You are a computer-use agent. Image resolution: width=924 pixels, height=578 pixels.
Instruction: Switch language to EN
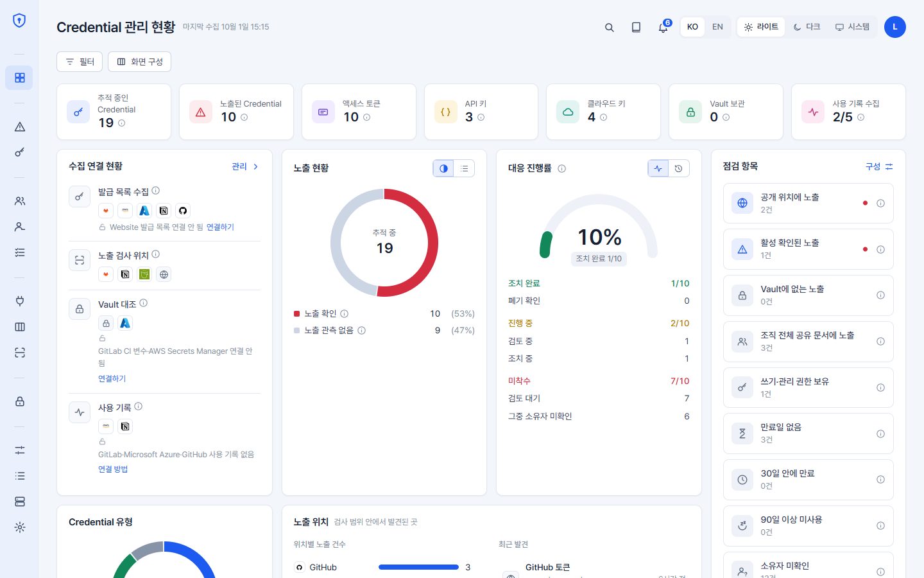click(717, 27)
